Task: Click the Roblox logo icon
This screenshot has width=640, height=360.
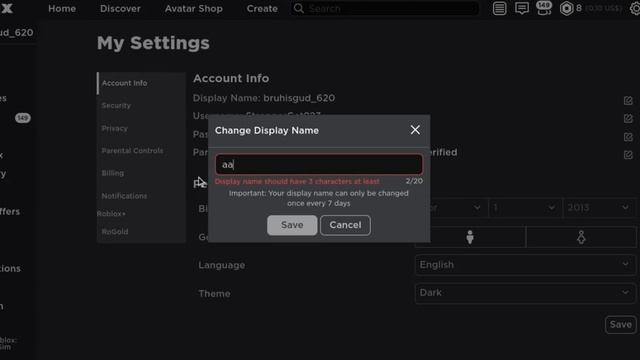Action: tap(7, 8)
